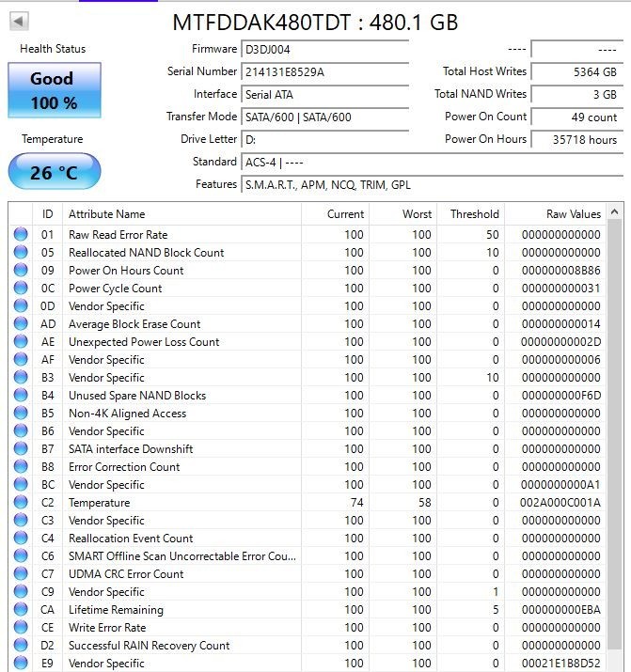Click the Drive Letter field D:
This screenshot has height=672, width=631.
click(325, 140)
